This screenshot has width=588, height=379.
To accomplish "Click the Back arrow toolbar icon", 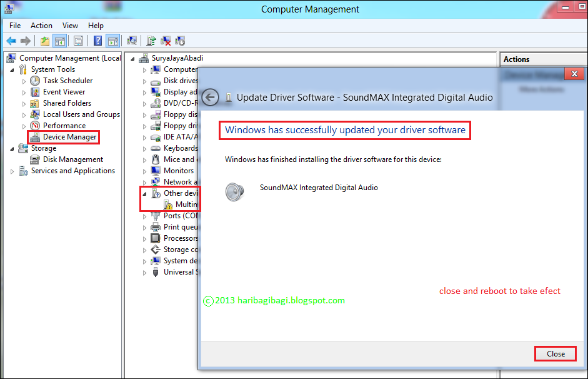I will [12, 41].
